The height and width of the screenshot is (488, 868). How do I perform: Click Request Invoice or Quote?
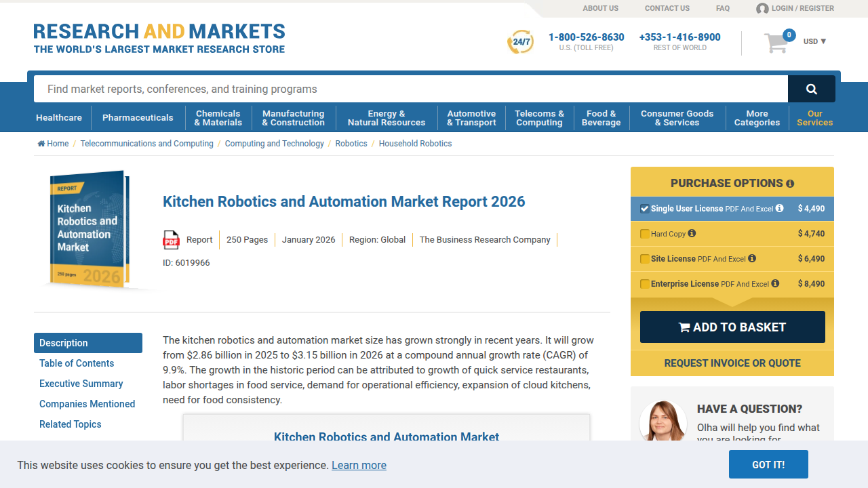(x=732, y=363)
